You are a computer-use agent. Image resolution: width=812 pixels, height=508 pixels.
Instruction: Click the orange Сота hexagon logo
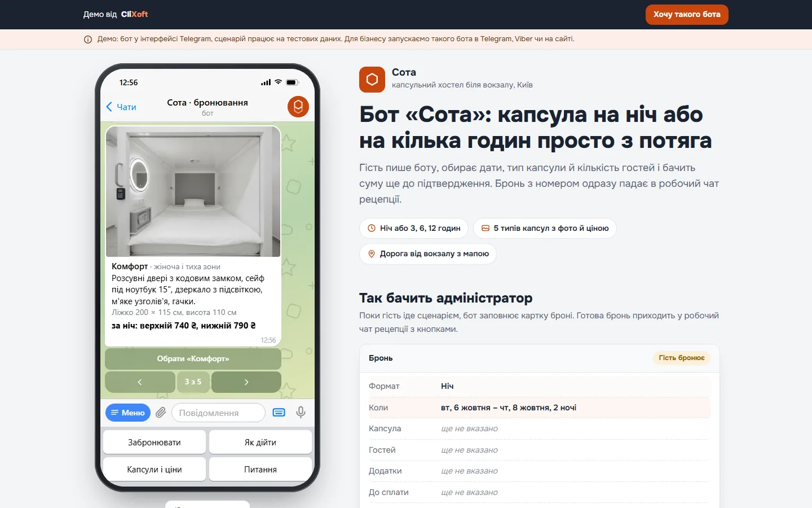coord(372,80)
